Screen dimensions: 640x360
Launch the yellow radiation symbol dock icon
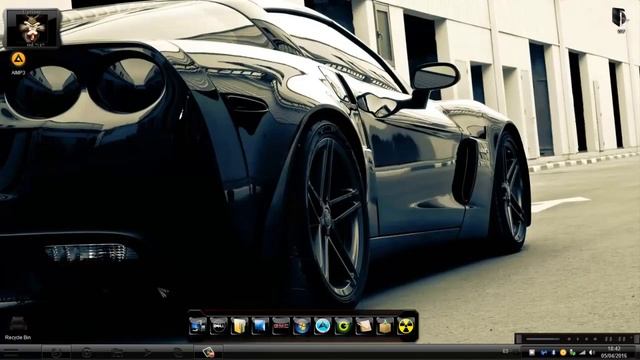coord(406,326)
